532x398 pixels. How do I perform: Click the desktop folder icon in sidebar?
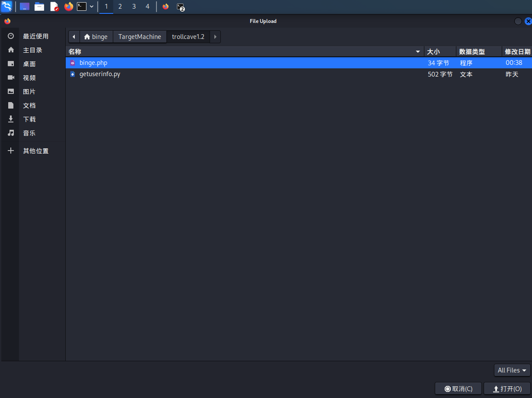[x=11, y=64]
